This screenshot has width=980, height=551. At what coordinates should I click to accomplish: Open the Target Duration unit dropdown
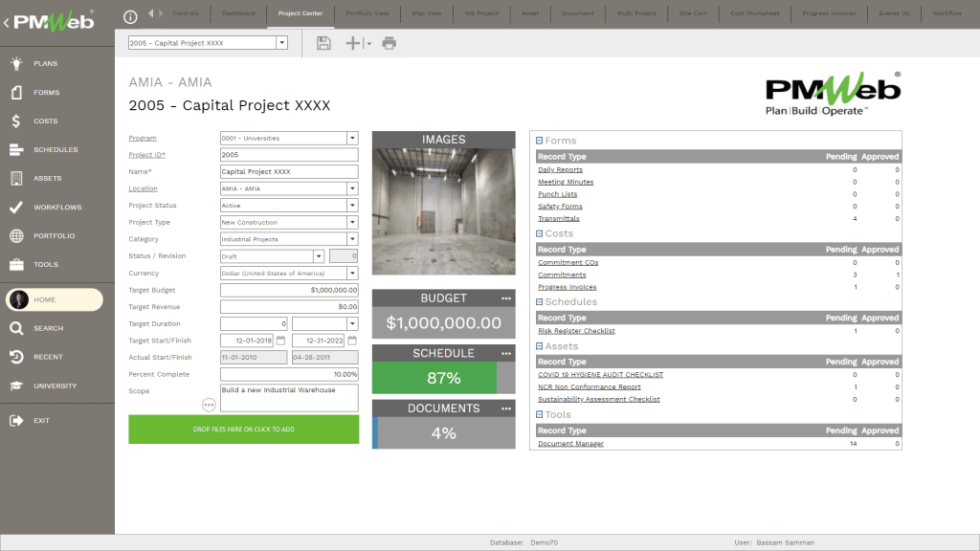click(x=352, y=323)
